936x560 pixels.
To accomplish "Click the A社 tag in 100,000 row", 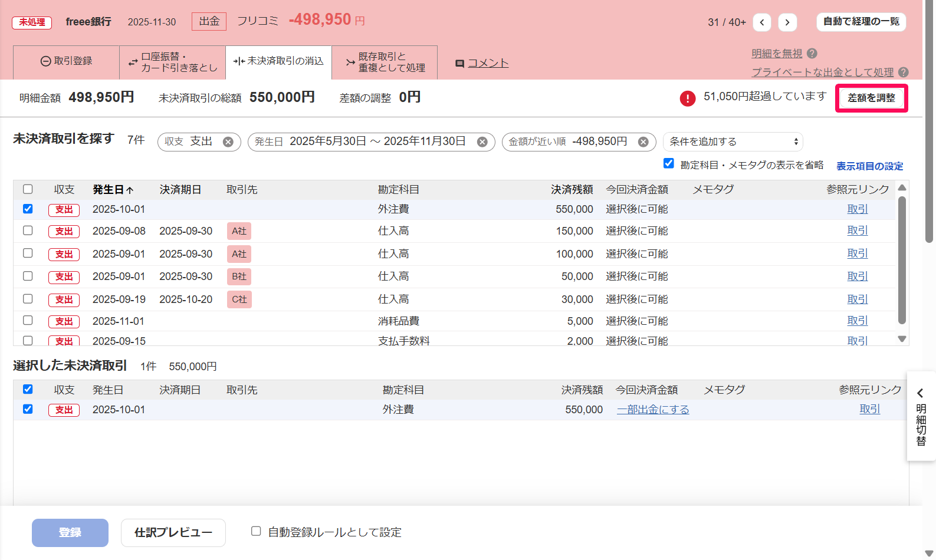I will pos(239,254).
